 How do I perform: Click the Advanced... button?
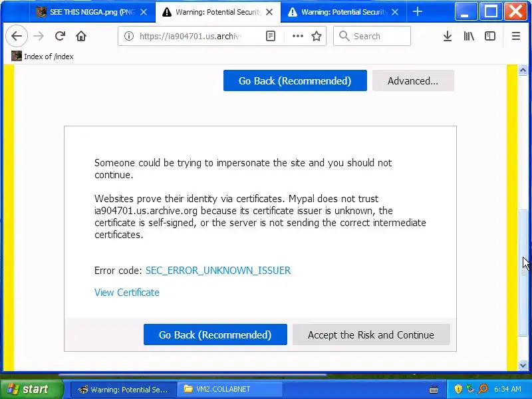point(413,80)
